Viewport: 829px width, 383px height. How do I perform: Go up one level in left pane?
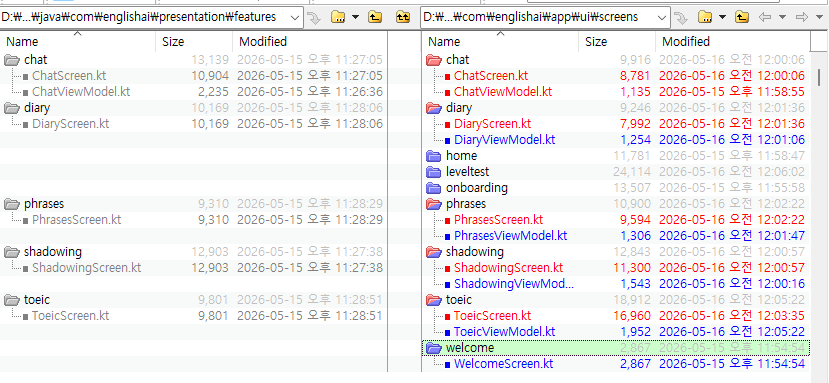375,17
